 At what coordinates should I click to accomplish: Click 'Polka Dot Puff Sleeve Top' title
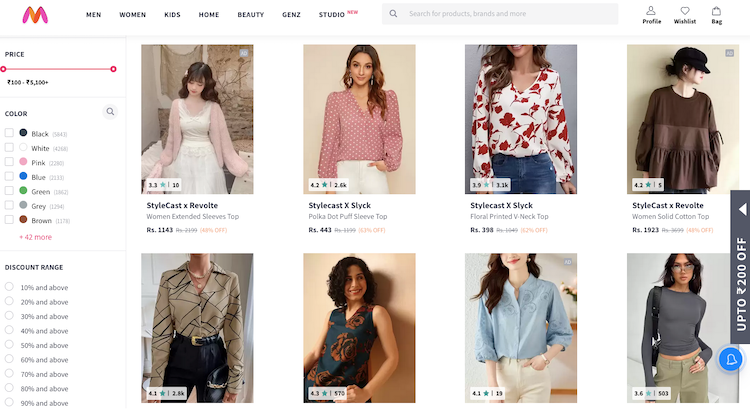348,217
